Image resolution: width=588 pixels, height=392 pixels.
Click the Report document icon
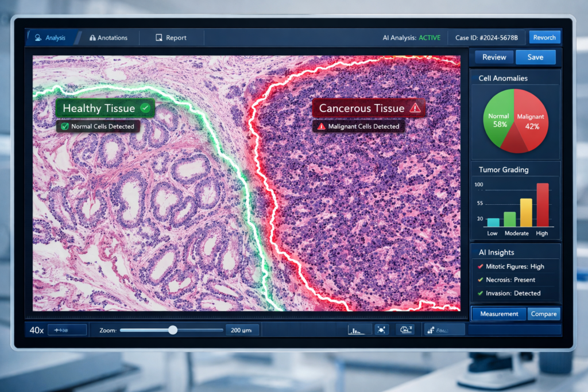[159, 38]
